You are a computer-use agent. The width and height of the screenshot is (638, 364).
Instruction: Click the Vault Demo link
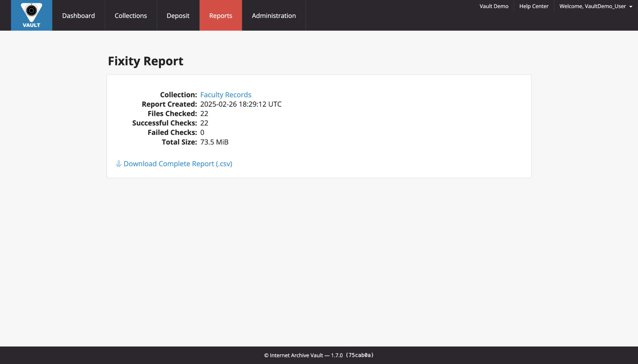tap(494, 6)
